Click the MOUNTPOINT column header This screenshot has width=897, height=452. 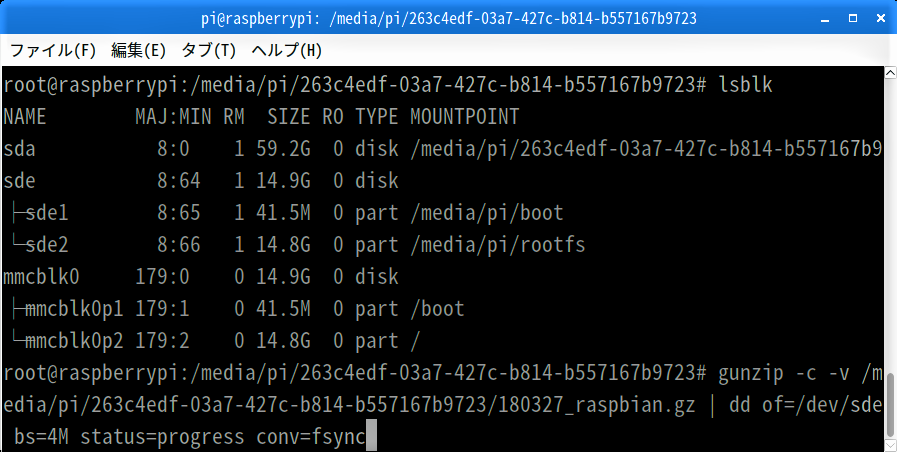click(x=465, y=117)
